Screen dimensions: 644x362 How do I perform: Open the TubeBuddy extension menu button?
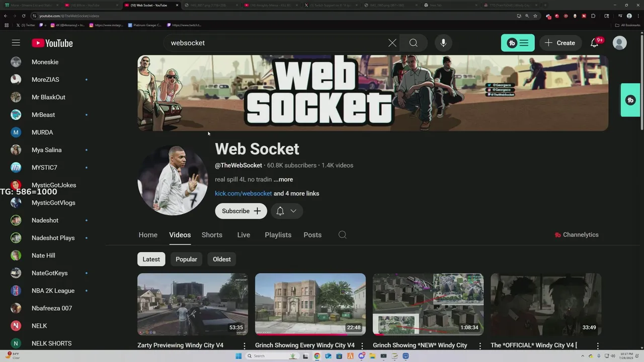click(518, 43)
